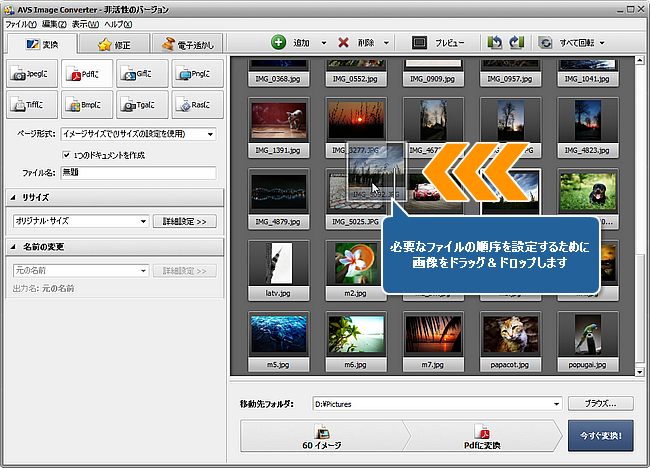Select the Png output format button
650x468 pixels.
(196, 72)
